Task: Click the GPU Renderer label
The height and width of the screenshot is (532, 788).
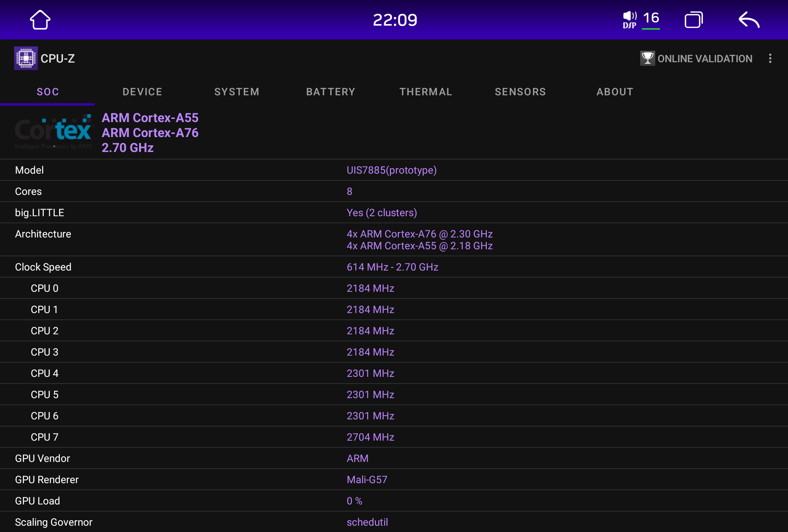Action: 46,480
